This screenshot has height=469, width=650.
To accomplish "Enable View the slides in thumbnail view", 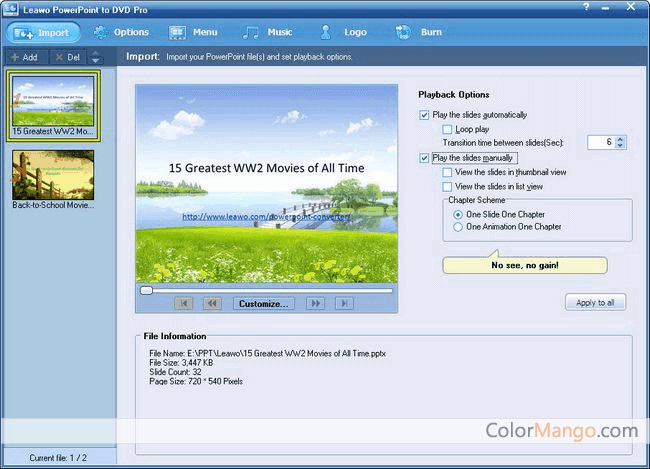I will pos(447,172).
